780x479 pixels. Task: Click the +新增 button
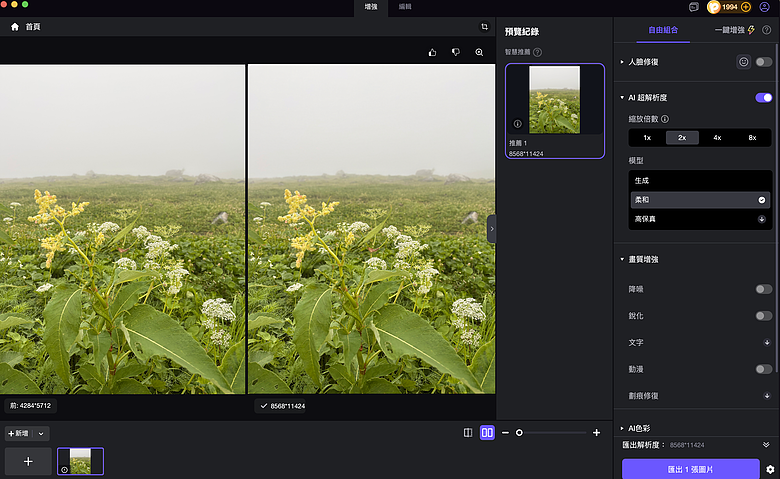pos(19,434)
